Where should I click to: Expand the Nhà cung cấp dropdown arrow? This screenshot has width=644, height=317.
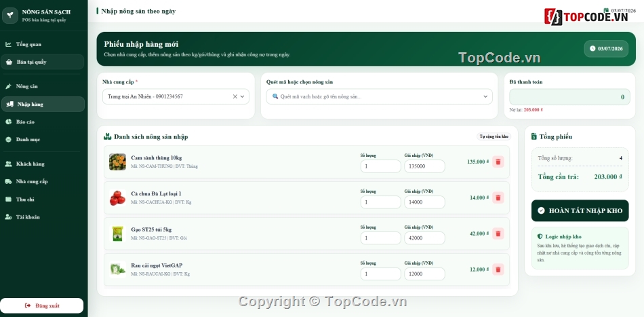coord(242,96)
